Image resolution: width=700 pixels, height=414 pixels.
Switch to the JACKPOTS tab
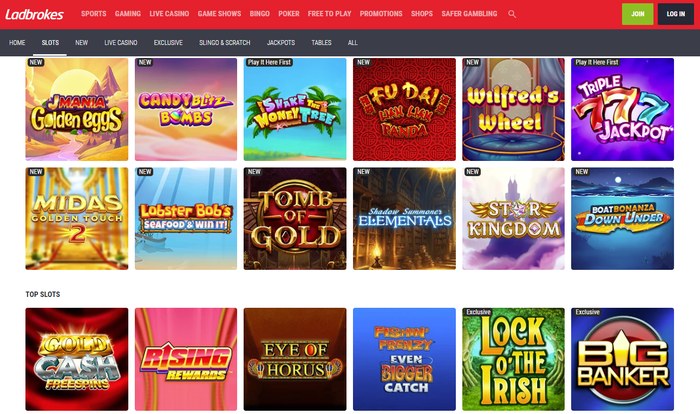pyautogui.click(x=281, y=43)
